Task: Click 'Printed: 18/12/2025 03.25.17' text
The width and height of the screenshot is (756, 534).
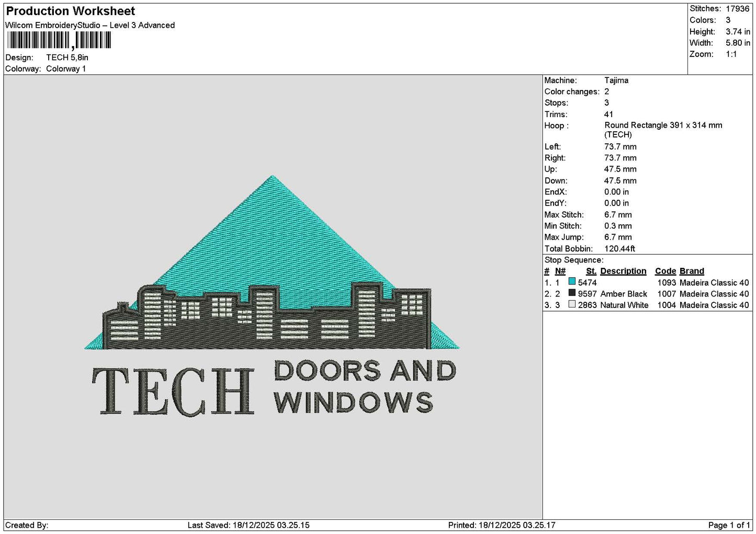Action: point(502,525)
